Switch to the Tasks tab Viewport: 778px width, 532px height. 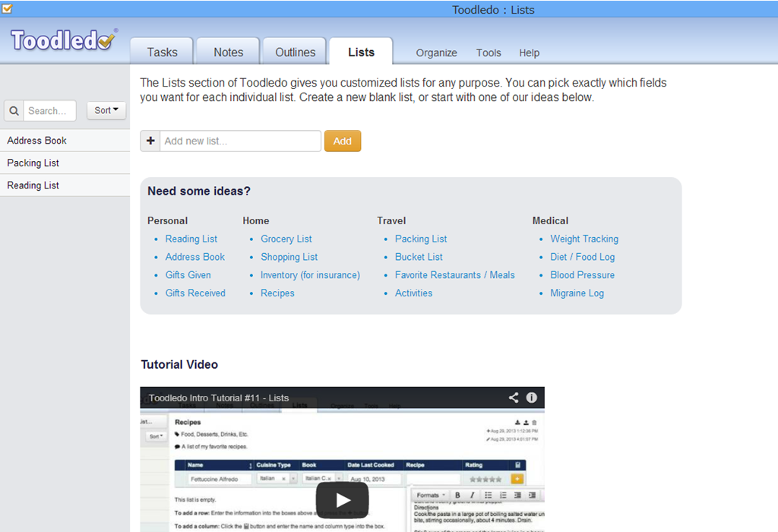click(163, 52)
